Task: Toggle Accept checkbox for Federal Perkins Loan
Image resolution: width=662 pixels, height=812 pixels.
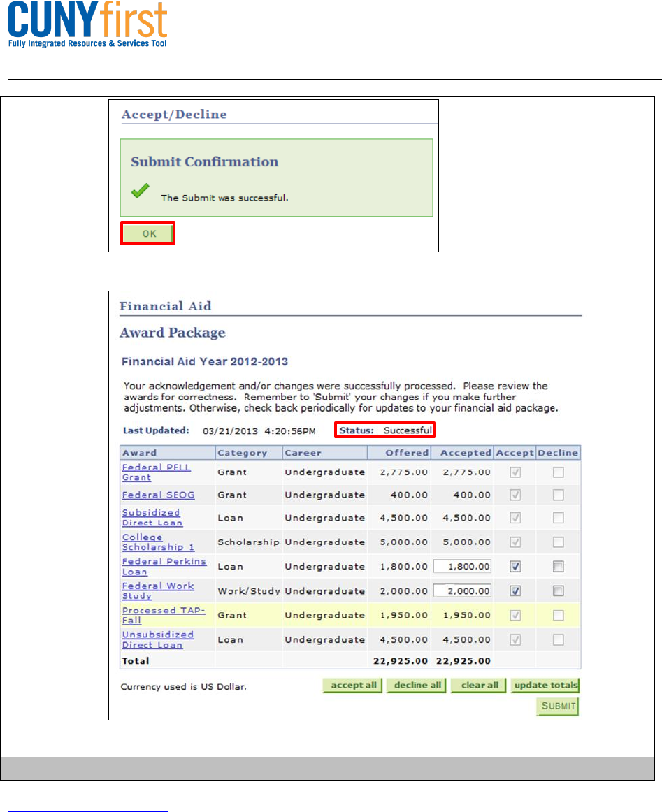Action: pyautogui.click(x=515, y=567)
